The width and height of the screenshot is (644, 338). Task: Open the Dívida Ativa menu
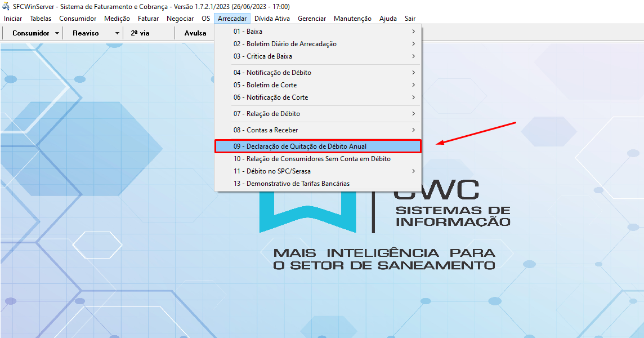[272, 19]
